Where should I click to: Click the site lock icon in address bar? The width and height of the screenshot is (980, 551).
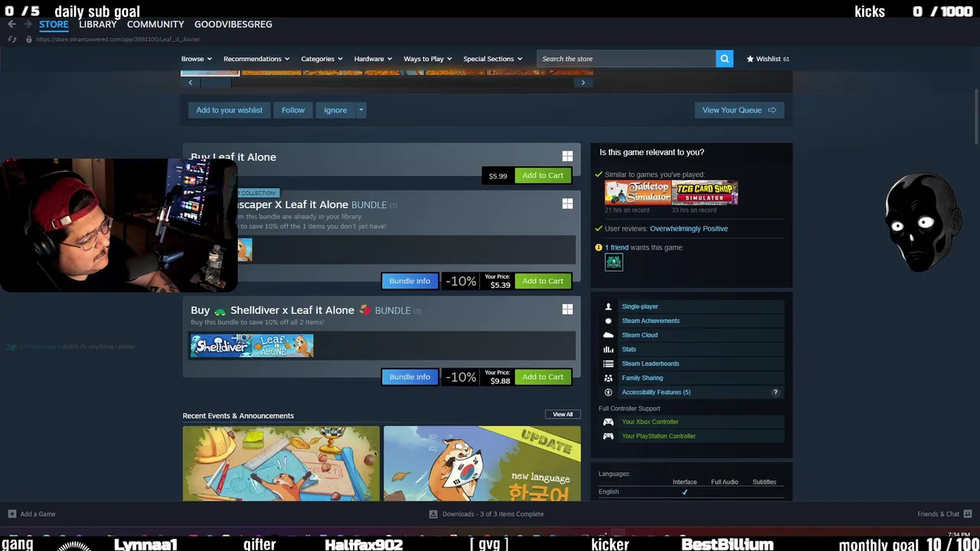tap(29, 39)
